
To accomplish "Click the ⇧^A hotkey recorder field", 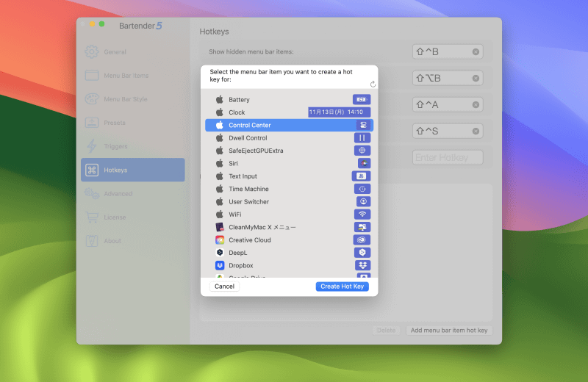I will [x=448, y=104].
